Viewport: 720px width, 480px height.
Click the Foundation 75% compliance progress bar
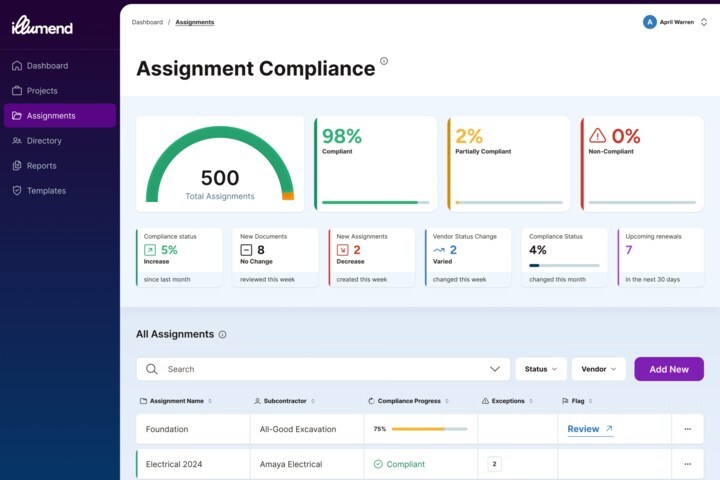[429, 429]
